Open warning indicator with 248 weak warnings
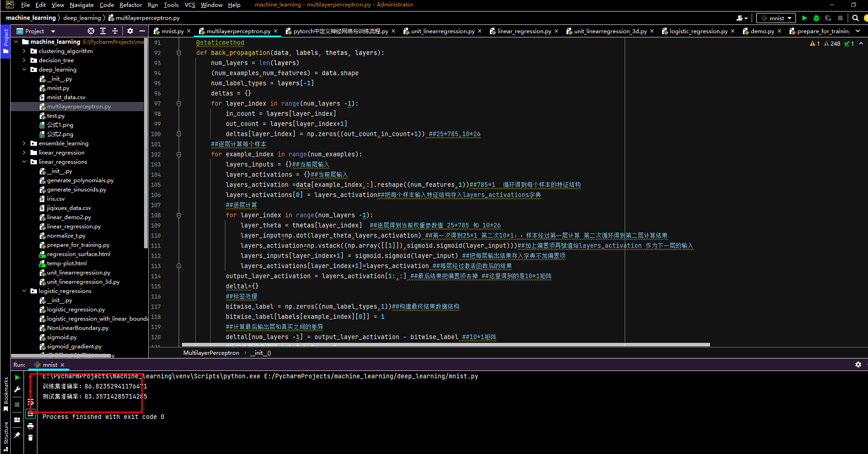 coord(832,44)
